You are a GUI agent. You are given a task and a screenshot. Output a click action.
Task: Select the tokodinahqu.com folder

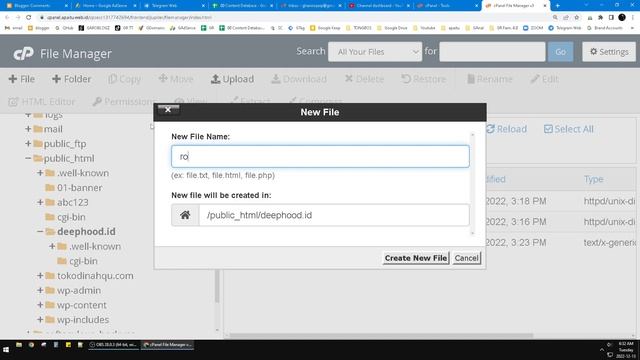point(95,276)
